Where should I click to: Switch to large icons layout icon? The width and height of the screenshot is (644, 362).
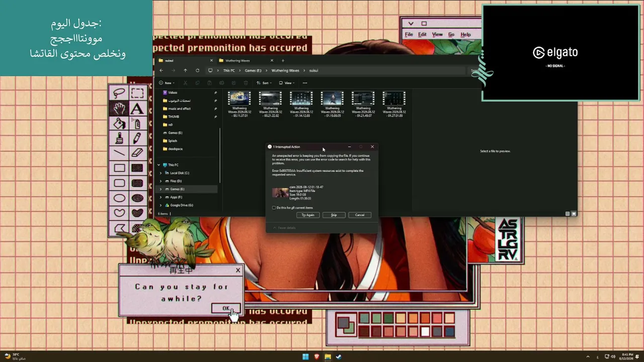point(574,214)
